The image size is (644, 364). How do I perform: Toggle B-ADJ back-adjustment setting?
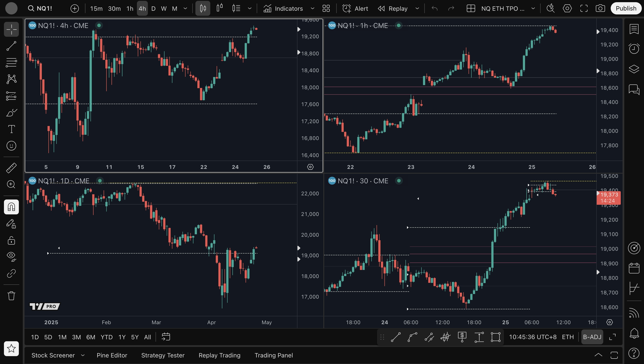pos(592,337)
